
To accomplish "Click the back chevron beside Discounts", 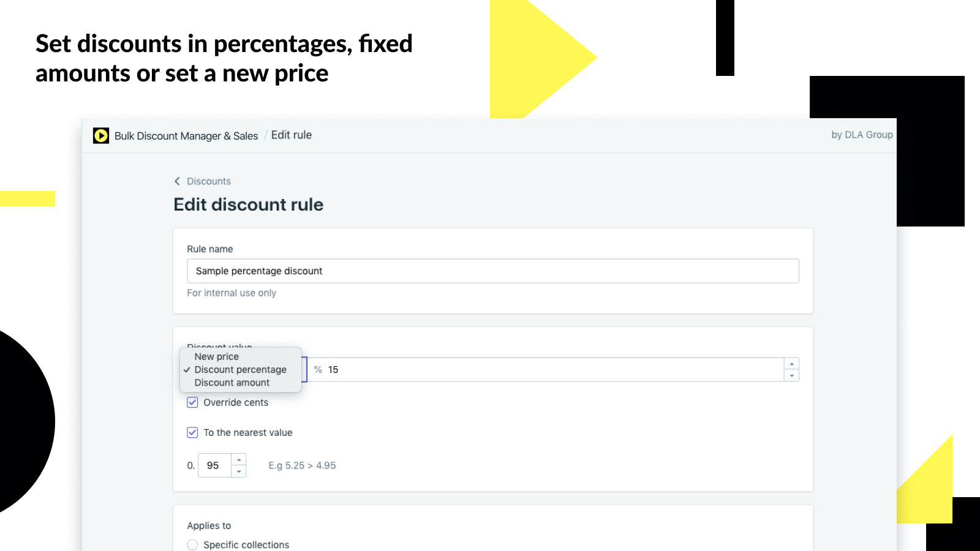I will (177, 181).
